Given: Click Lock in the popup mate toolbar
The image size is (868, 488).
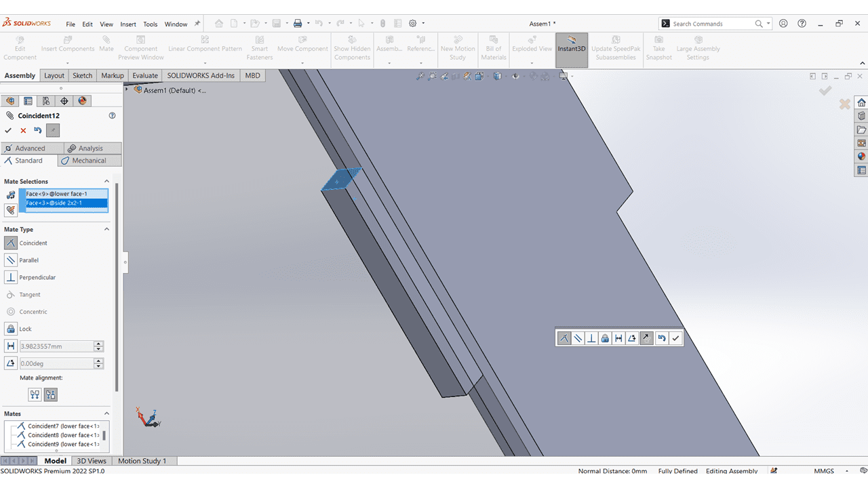Looking at the screenshot, I should pyautogui.click(x=605, y=338).
